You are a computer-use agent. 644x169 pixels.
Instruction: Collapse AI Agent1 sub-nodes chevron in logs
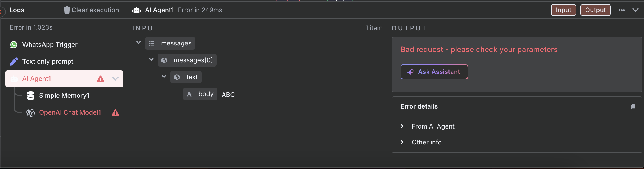(x=115, y=79)
